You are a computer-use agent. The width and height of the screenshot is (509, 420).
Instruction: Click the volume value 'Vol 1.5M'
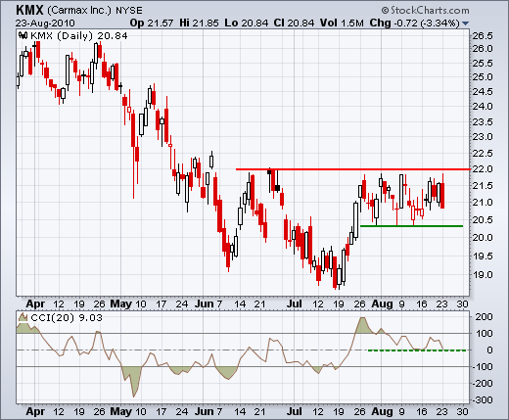[342, 23]
